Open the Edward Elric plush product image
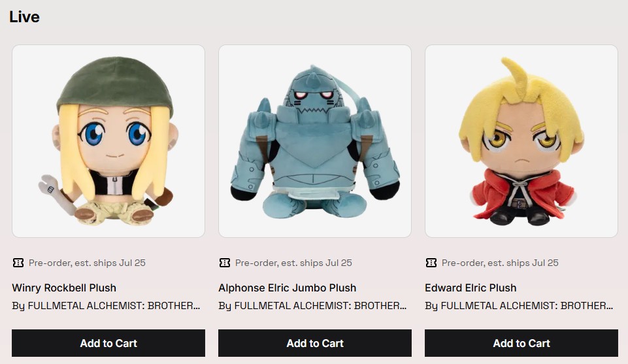The image size is (628, 364). 521,141
